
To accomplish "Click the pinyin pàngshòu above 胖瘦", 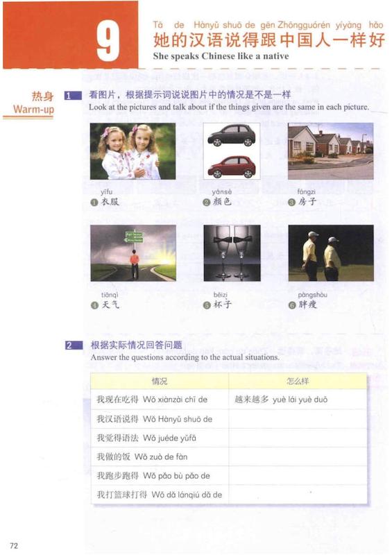I will pyautogui.click(x=312, y=295).
